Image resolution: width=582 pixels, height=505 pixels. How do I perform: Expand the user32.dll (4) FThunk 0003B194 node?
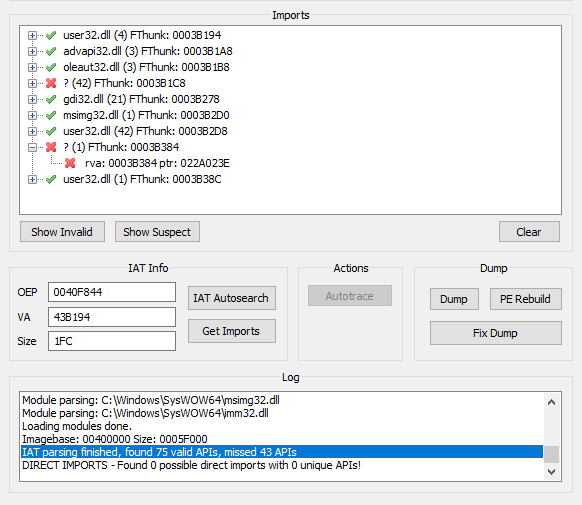point(32,36)
